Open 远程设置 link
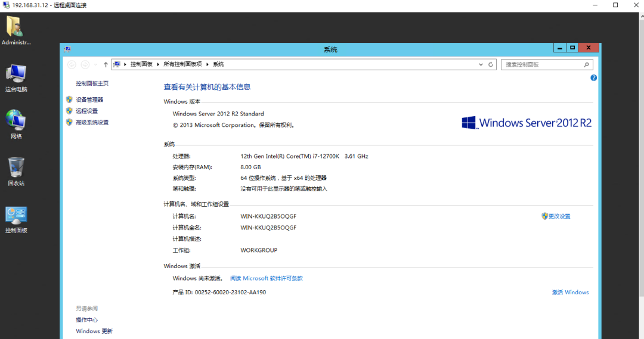The image size is (644, 339). point(86,111)
